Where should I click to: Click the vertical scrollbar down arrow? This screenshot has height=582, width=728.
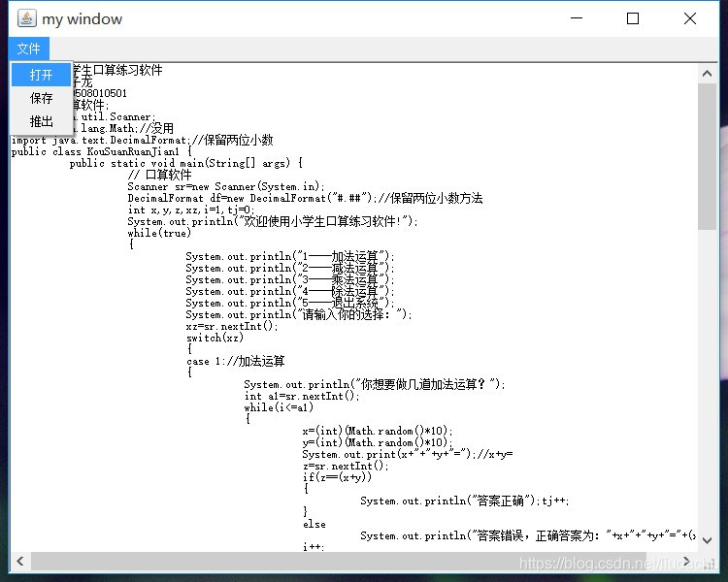tap(707, 540)
